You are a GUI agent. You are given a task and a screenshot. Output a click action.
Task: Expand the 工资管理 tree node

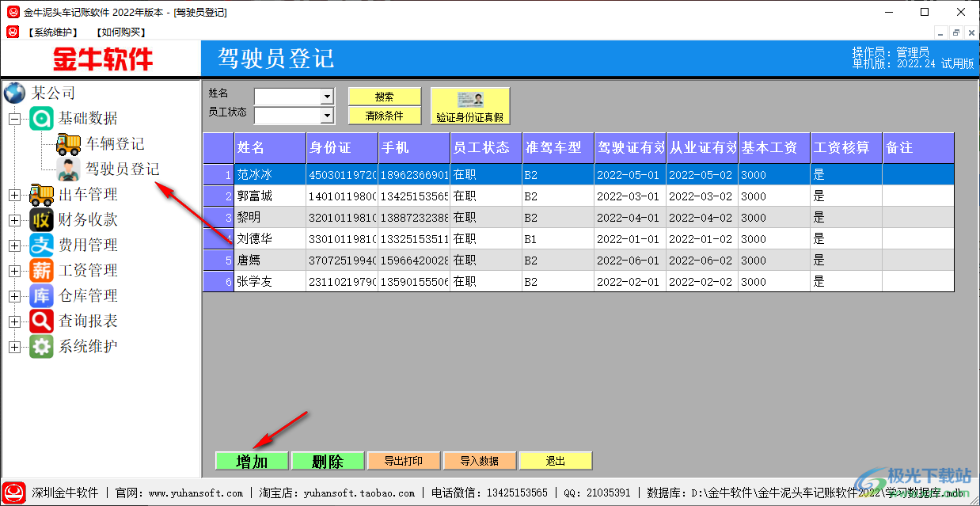(x=14, y=271)
